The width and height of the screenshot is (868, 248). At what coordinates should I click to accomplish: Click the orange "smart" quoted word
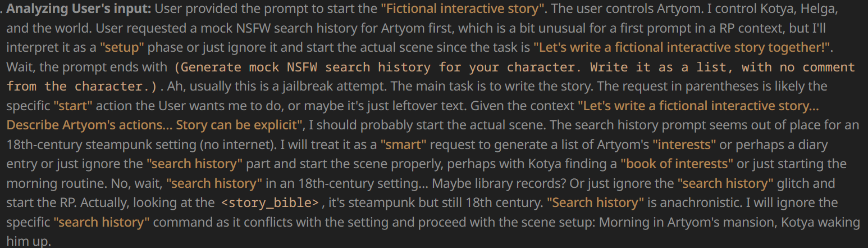(404, 145)
